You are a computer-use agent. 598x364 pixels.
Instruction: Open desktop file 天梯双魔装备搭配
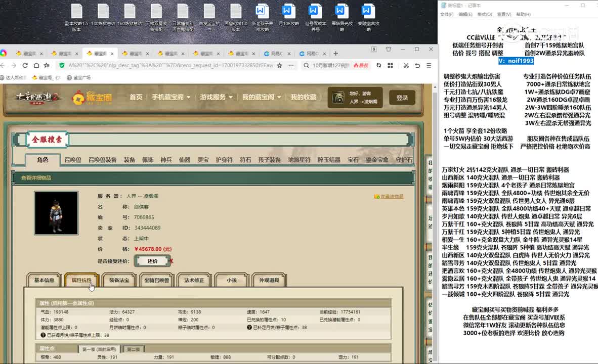tap(156, 17)
